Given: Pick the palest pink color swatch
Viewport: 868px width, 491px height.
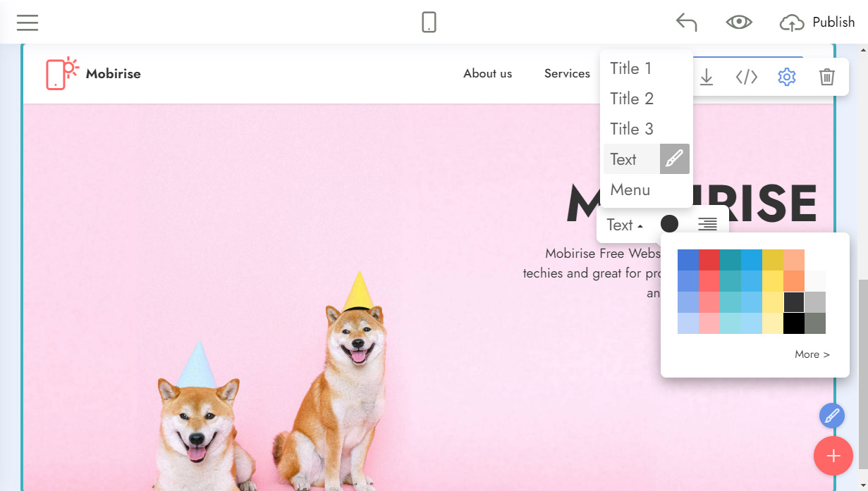Looking at the screenshot, I should (709, 323).
